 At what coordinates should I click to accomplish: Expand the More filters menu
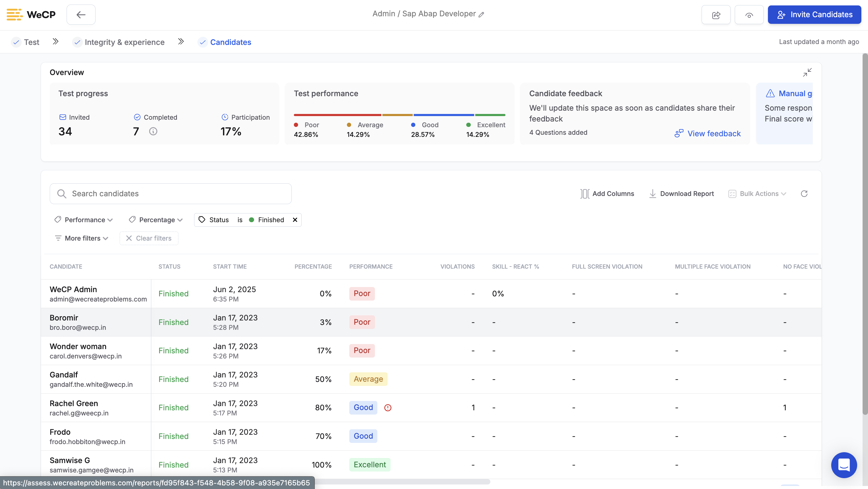[82, 238]
